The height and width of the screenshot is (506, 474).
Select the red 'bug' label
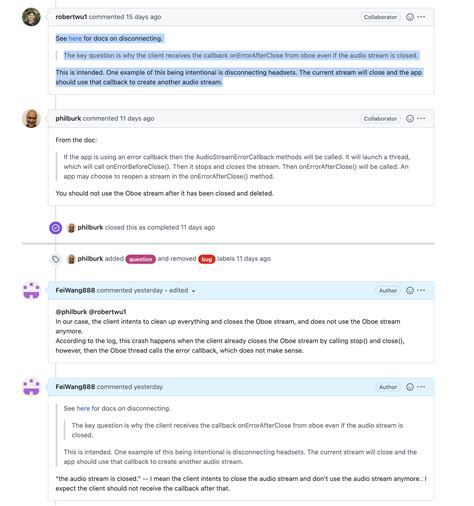coord(207,259)
